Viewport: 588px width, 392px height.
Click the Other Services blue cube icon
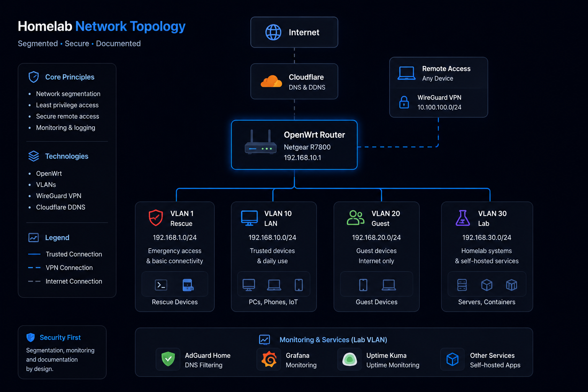coord(452,359)
